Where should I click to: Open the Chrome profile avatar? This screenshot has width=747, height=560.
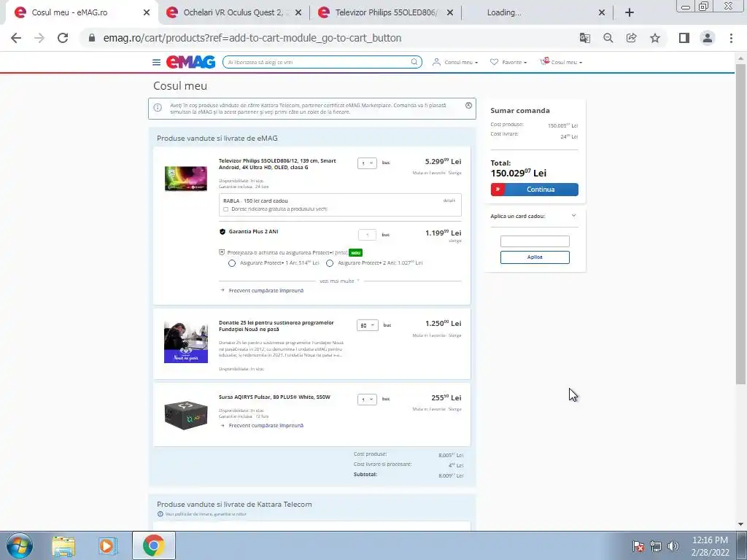[708, 38]
